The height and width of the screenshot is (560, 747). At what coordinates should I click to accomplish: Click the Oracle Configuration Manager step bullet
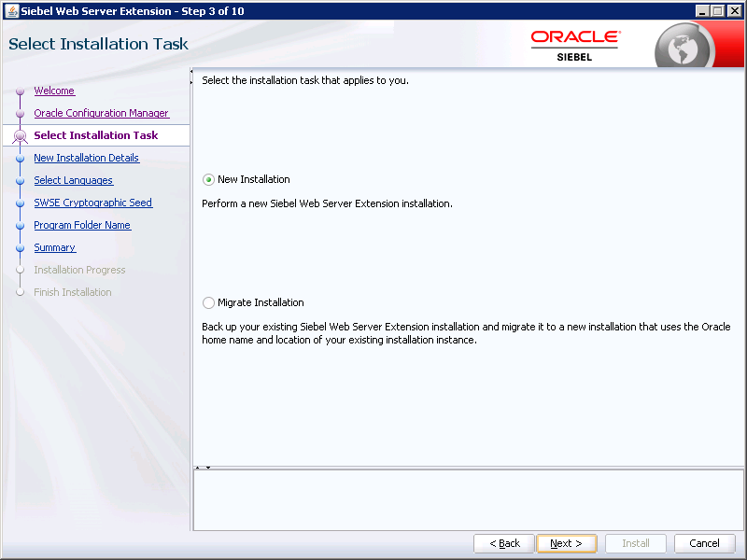click(x=20, y=113)
